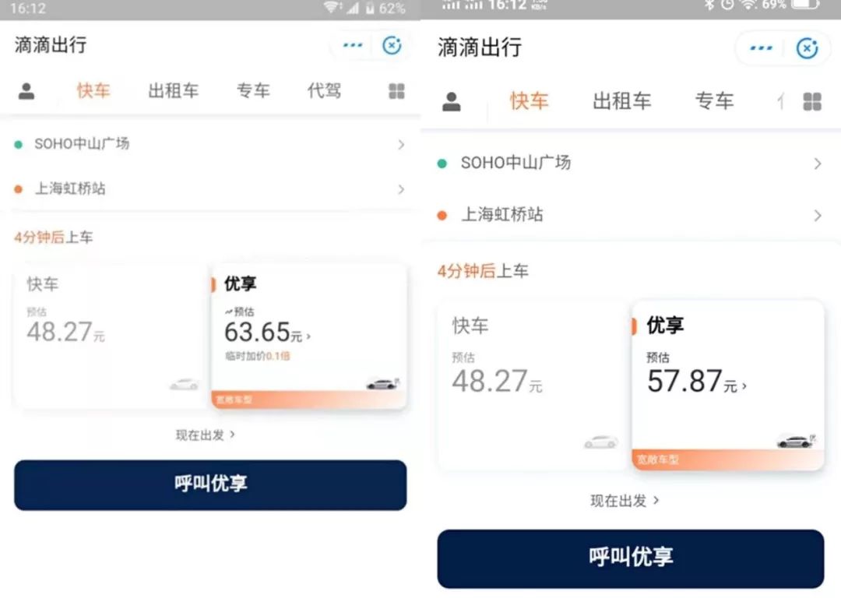Viewport: 841px width, 616px height.
Task: Tap battery 62% indicator in left status bar
Action: point(385,8)
